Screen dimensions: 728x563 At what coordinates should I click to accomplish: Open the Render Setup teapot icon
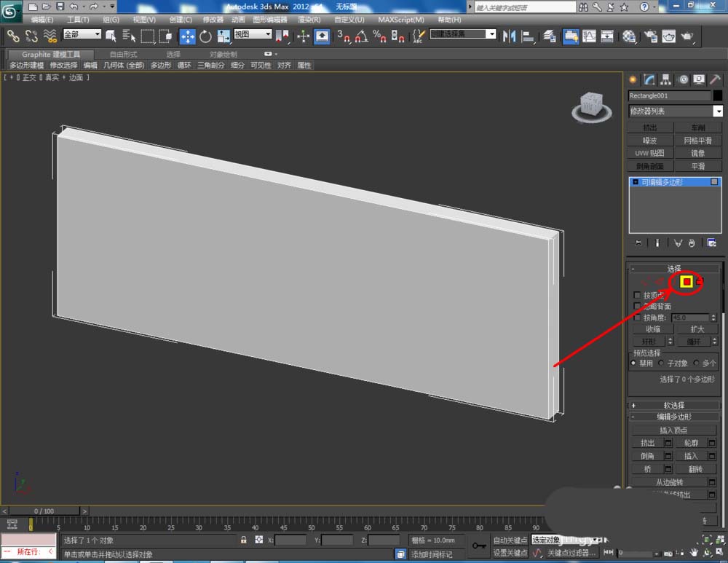click(x=651, y=36)
